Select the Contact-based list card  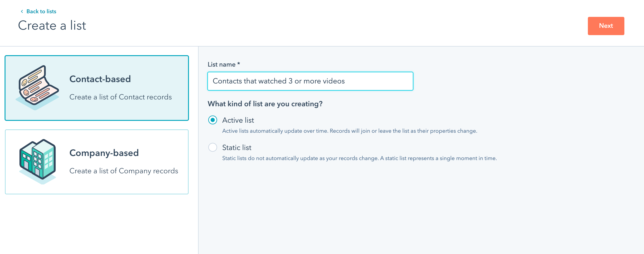point(97,88)
